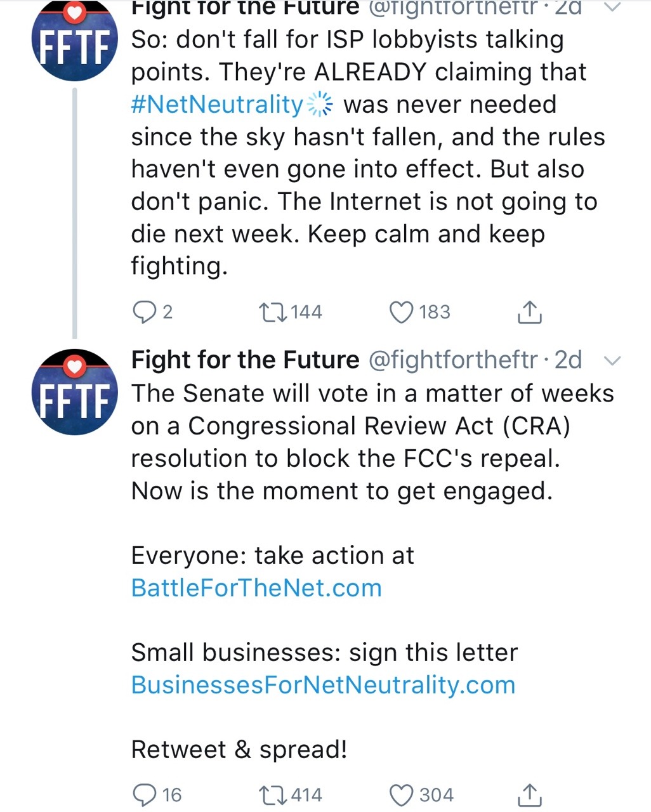Expand options chevron on Senate tweet
This screenshot has width=651, height=812.
612,361
